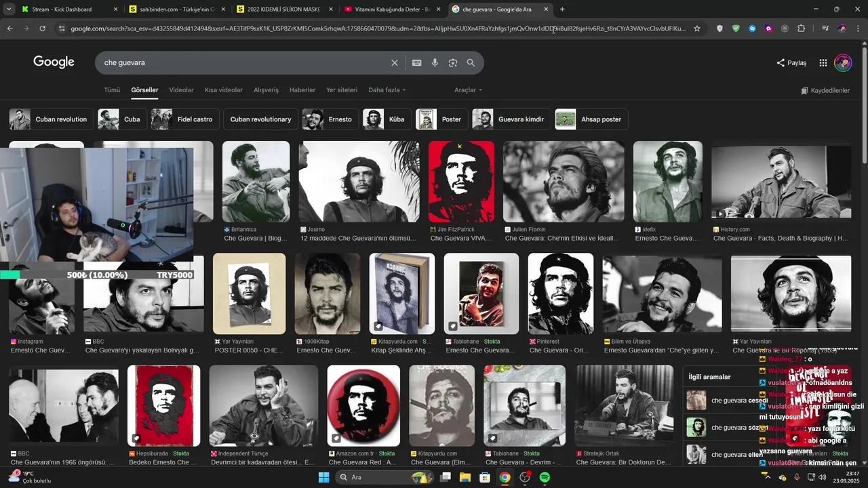
Task: Click the Paylaş share button
Action: [x=791, y=62]
